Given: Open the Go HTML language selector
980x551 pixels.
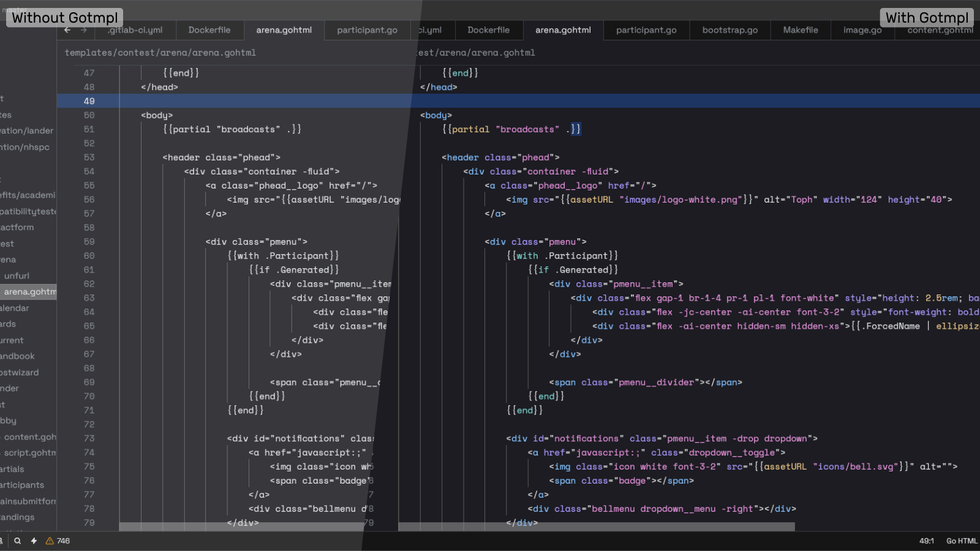Looking at the screenshot, I should [x=961, y=541].
